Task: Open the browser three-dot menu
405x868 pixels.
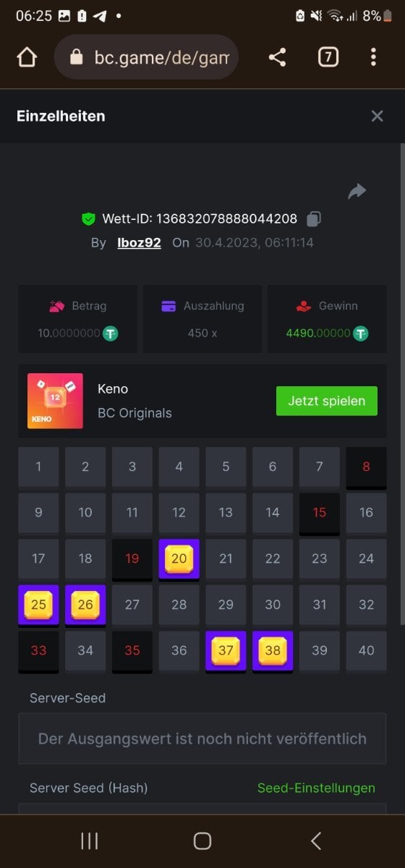Action: (373, 57)
